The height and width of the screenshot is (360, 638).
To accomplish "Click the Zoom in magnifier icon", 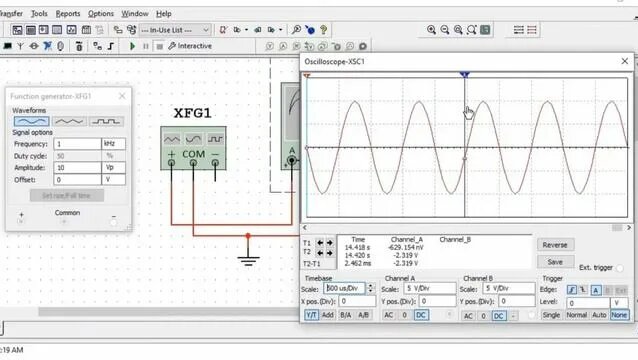I will [431, 30].
